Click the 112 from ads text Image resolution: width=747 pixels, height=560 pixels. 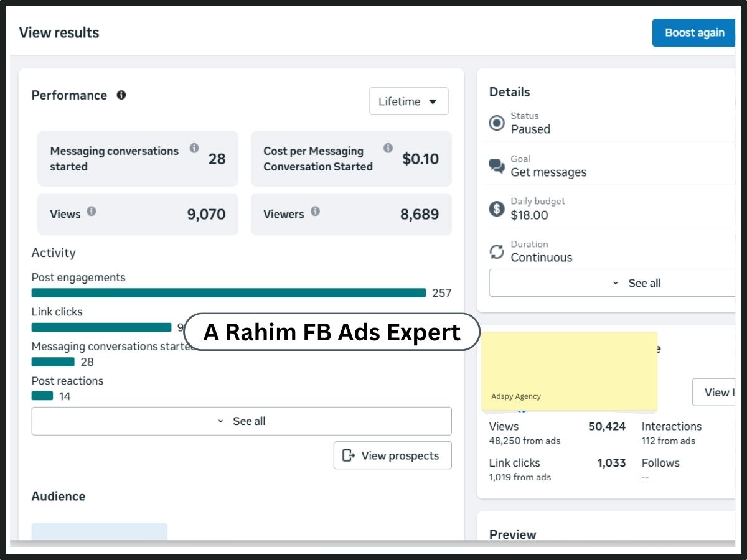pos(669,441)
